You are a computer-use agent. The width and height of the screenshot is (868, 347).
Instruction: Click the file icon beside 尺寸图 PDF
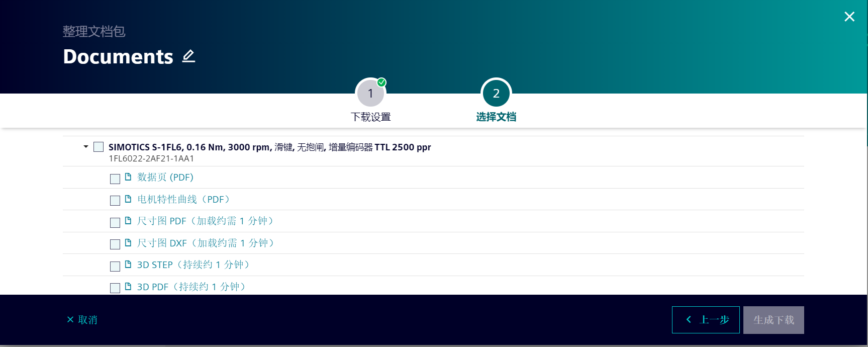coord(128,221)
